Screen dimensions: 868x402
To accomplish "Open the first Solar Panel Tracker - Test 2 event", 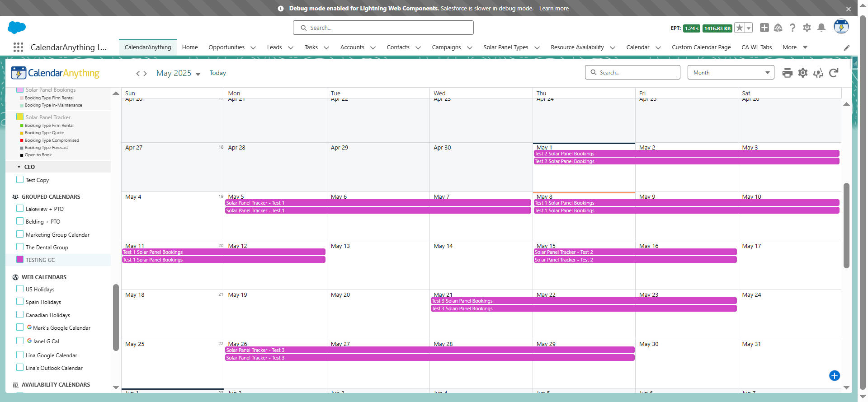I will (635, 252).
